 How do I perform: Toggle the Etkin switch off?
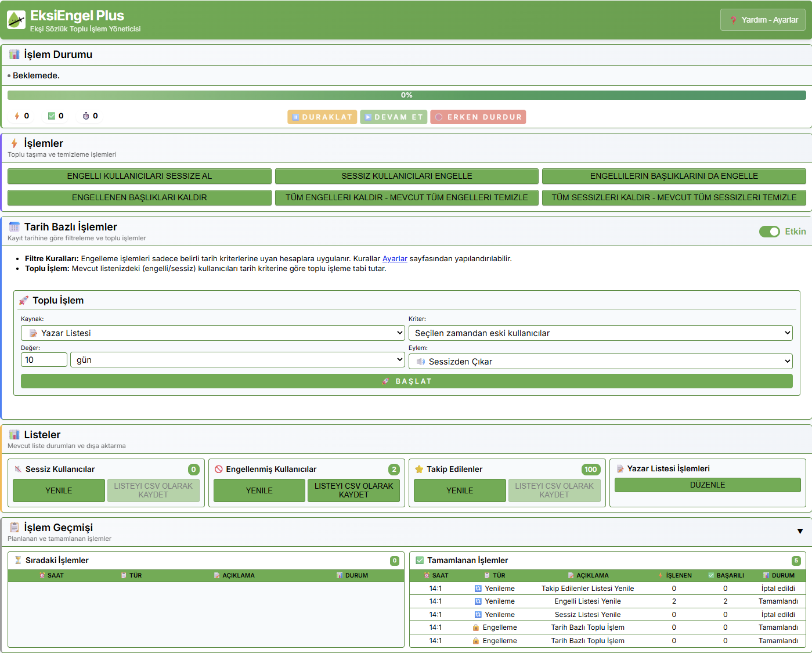[x=770, y=232]
